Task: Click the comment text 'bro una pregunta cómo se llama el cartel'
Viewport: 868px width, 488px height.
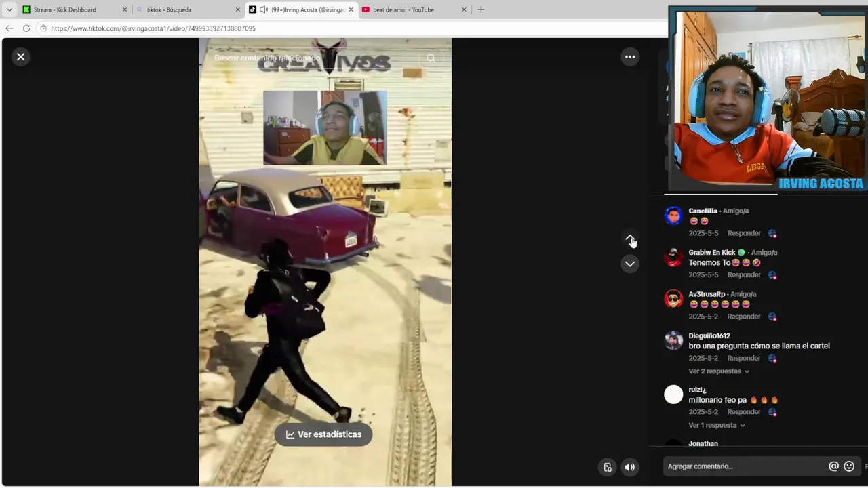Action: tap(759, 346)
